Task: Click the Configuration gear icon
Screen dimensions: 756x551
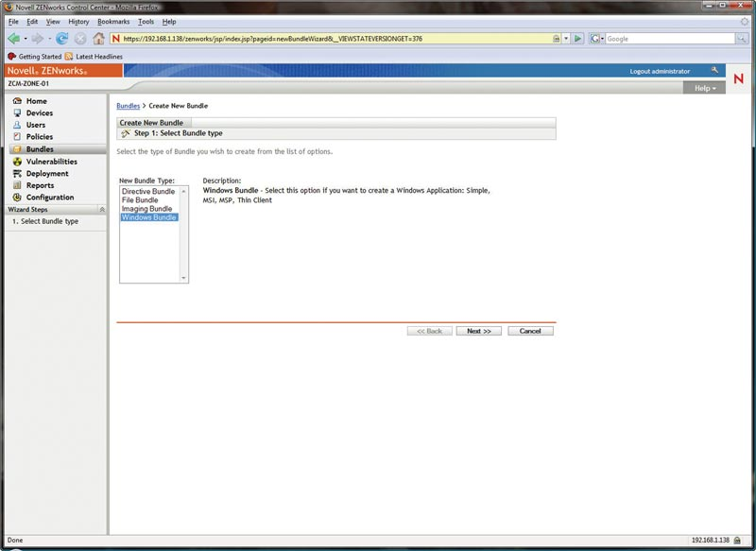Action: coord(17,198)
